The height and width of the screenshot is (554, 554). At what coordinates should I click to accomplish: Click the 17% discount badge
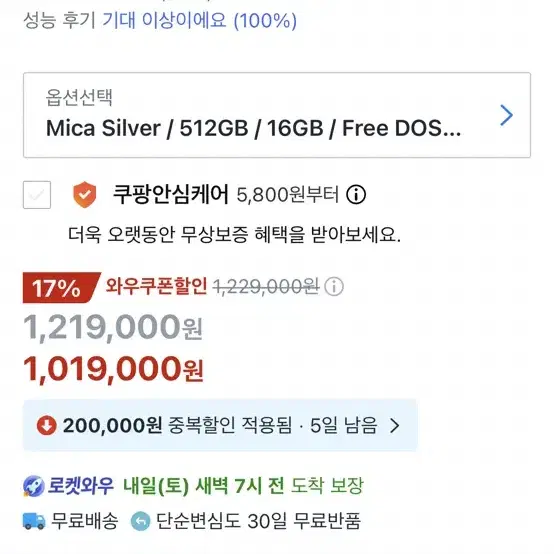coord(61,288)
